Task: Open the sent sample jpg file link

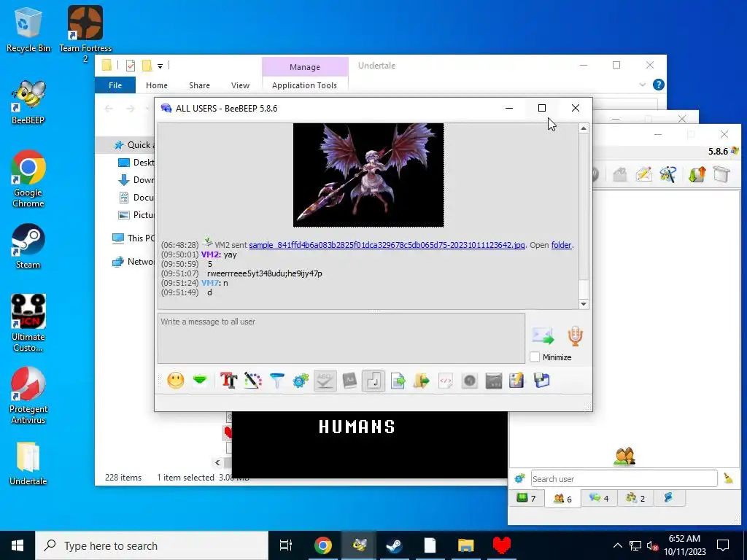Action: (x=387, y=245)
